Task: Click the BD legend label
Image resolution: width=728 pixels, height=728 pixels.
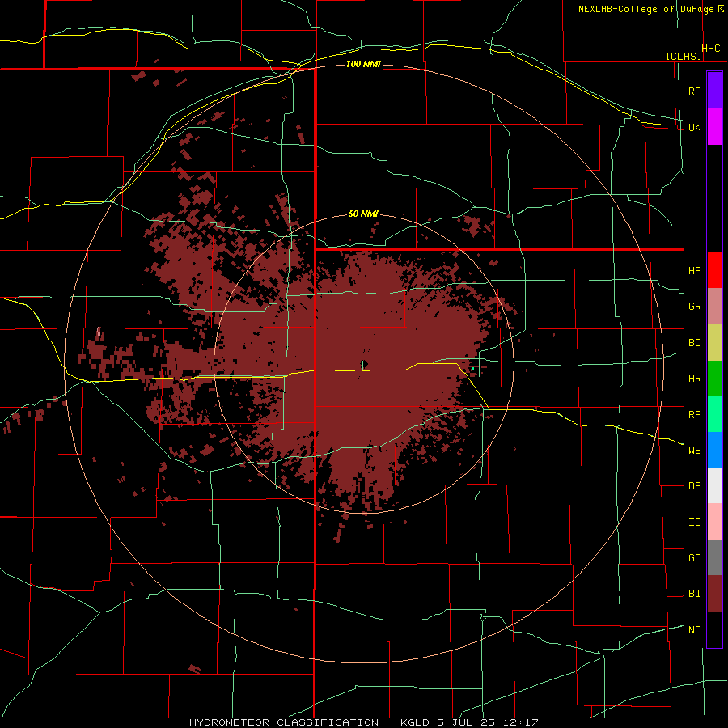Action: pyautogui.click(x=694, y=343)
